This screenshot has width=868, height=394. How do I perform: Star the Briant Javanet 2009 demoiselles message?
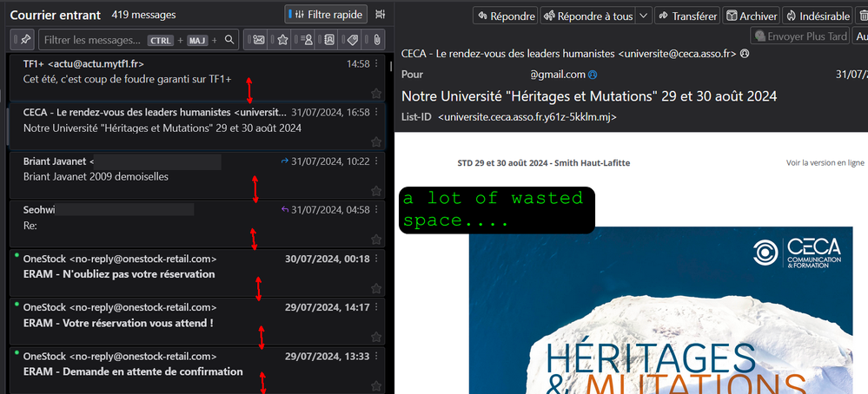pos(376,190)
